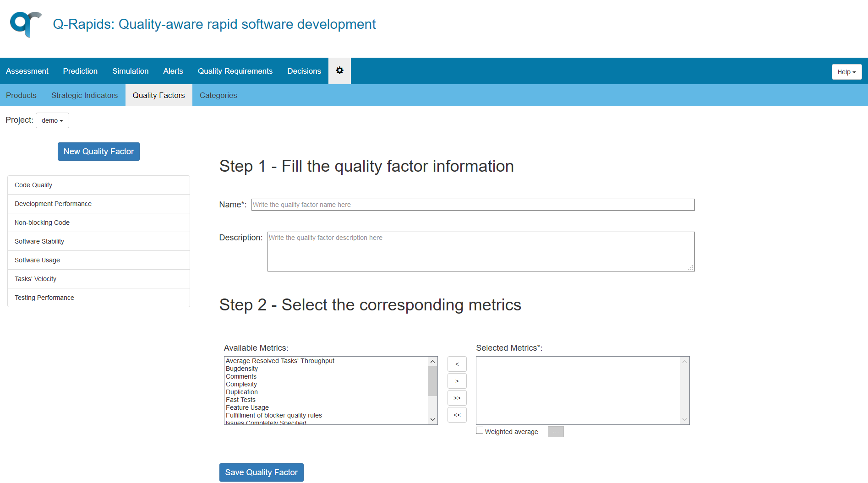
Task: Open the Help dropdown
Action: click(x=846, y=72)
